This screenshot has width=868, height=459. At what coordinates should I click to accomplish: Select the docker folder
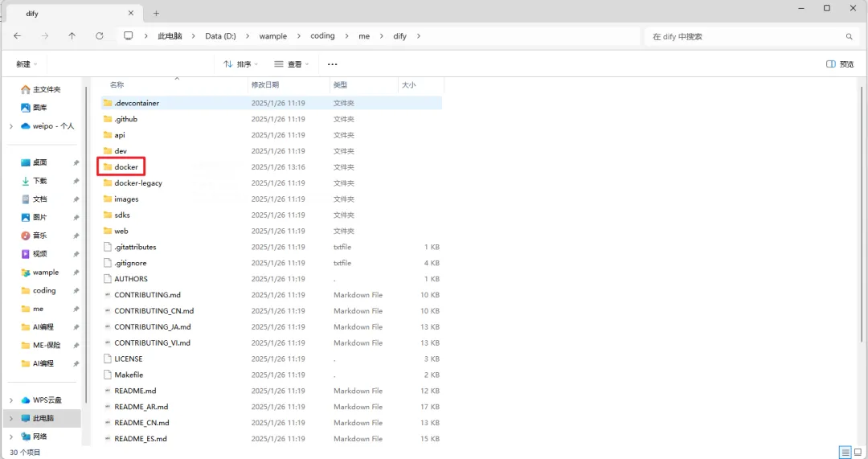pyautogui.click(x=125, y=167)
